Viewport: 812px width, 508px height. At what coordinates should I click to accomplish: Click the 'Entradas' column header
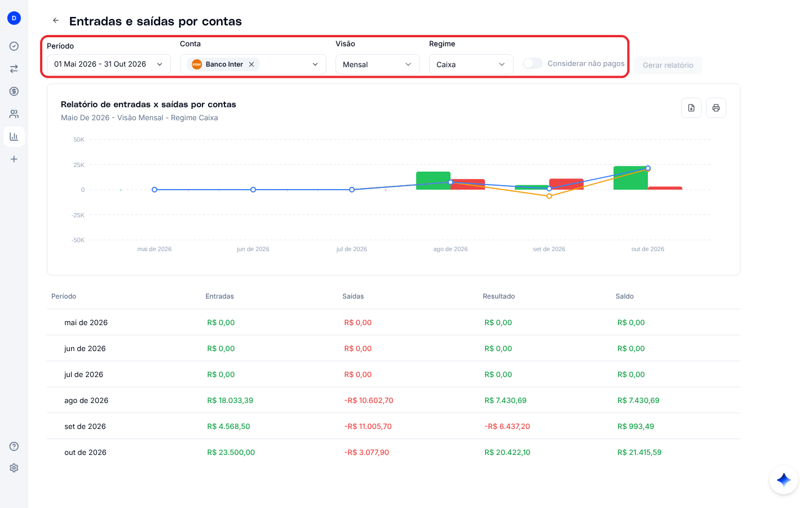(x=220, y=296)
